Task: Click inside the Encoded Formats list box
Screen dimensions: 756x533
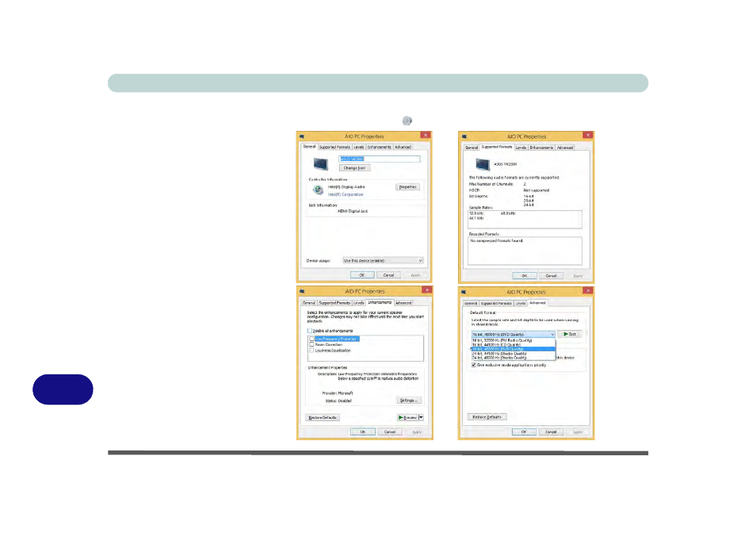Action: click(x=525, y=251)
